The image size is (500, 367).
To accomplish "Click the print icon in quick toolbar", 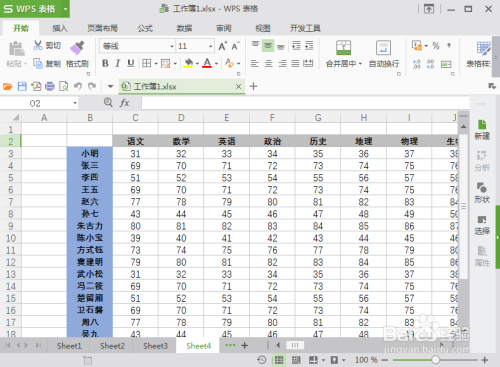I will (x=50, y=87).
